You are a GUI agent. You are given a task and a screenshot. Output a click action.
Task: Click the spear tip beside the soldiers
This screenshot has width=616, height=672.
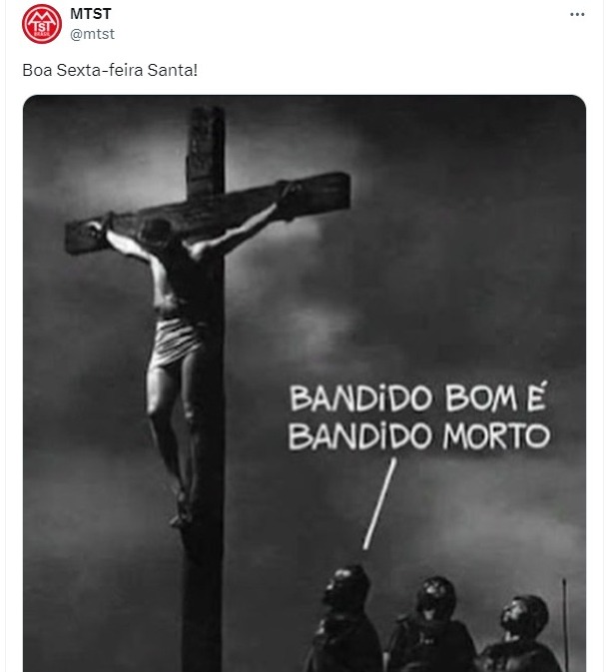(x=565, y=586)
